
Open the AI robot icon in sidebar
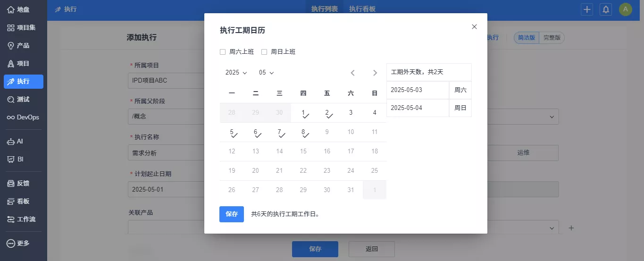[x=11, y=141]
